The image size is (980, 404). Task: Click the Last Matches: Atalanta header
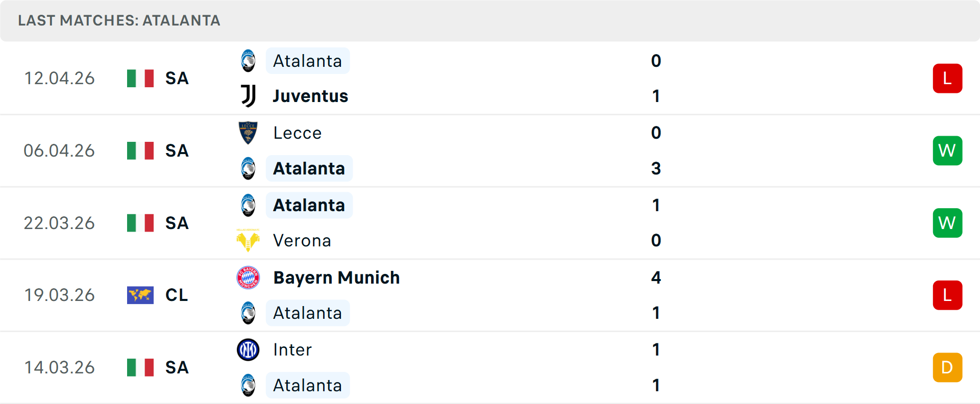119,20
